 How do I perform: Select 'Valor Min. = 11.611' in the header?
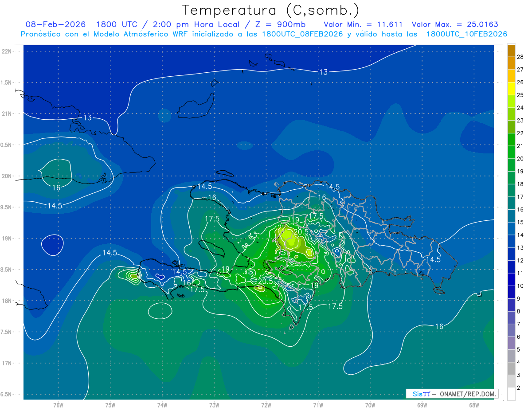pos(363,24)
